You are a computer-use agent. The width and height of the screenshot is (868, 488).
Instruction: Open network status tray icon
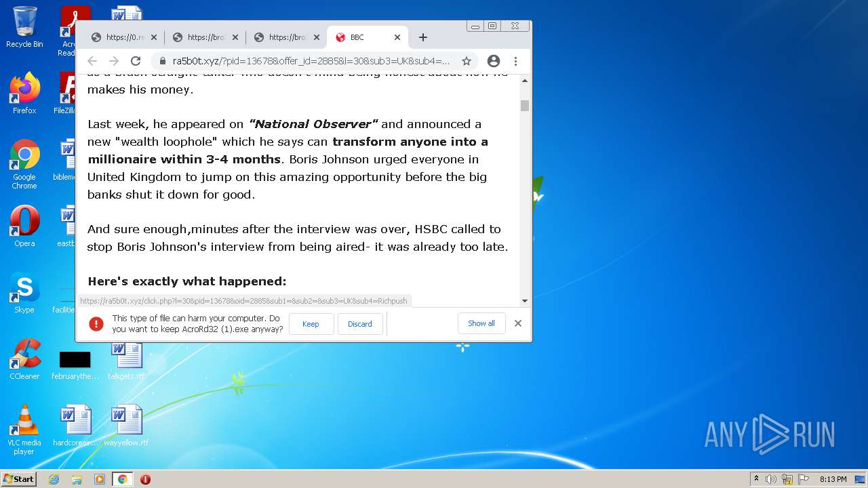click(787, 479)
